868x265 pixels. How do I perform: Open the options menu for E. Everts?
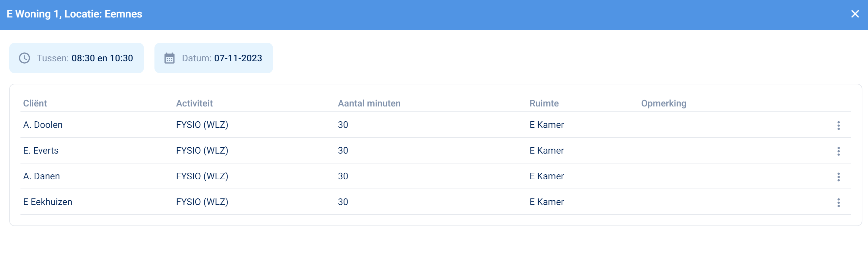(838, 151)
